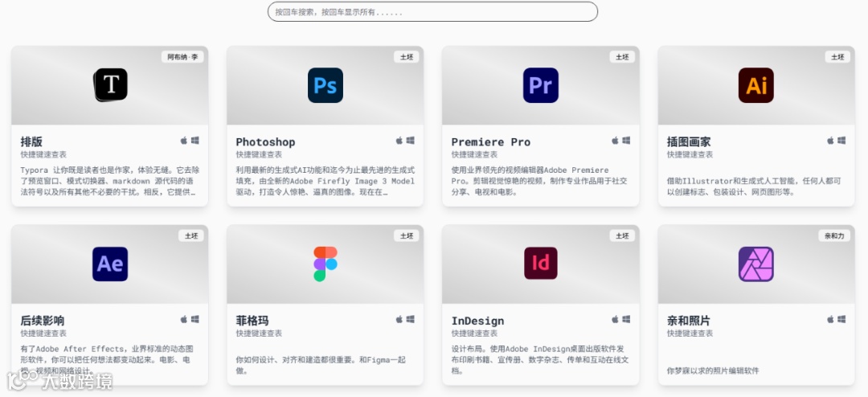Viewport: 868px width, 397px height.
Task: Click the Adobe After Effects description text
Action: (107, 360)
